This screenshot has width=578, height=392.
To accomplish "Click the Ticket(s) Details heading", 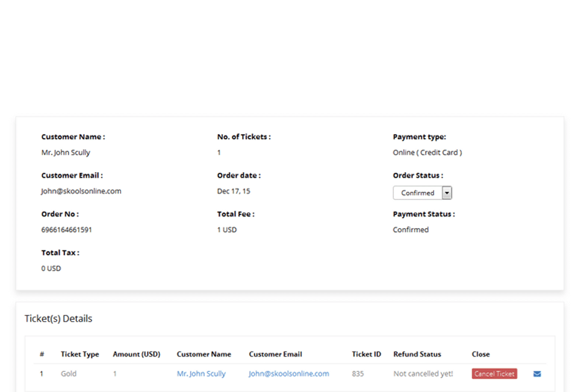I will [58, 319].
